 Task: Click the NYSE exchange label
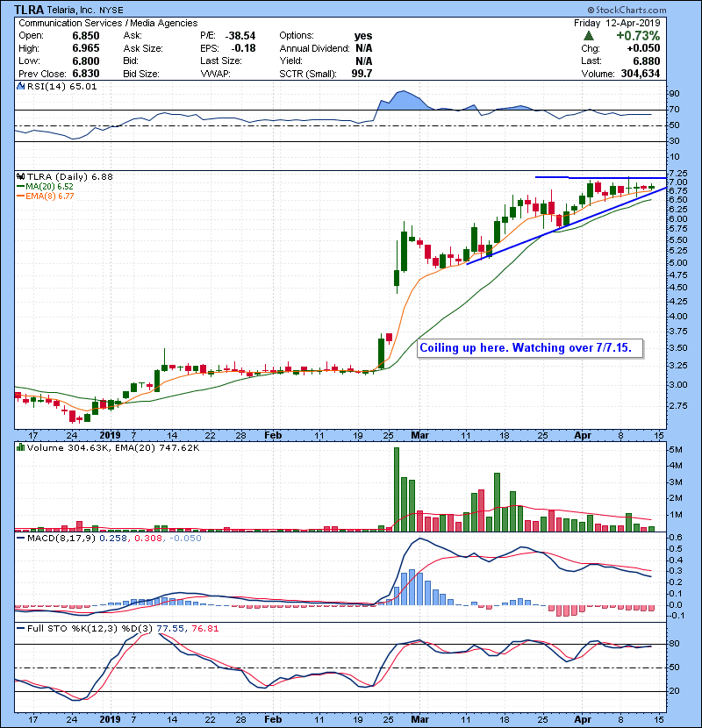click(111, 11)
